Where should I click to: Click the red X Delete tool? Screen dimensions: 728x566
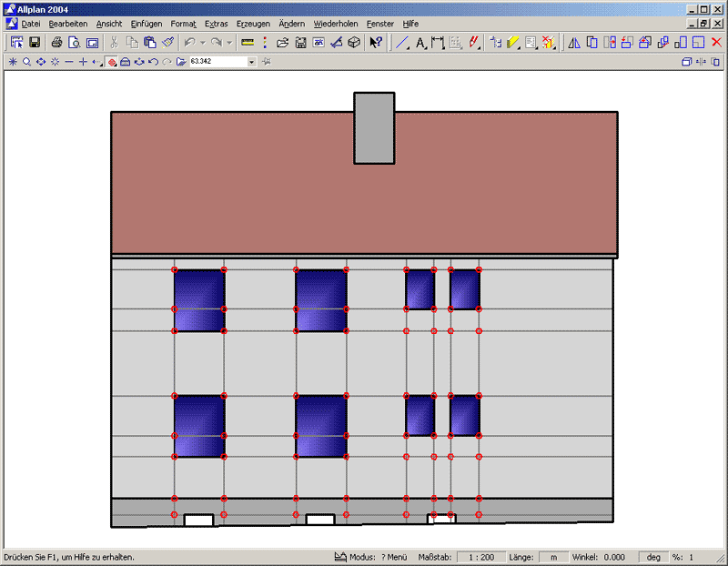point(716,43)
